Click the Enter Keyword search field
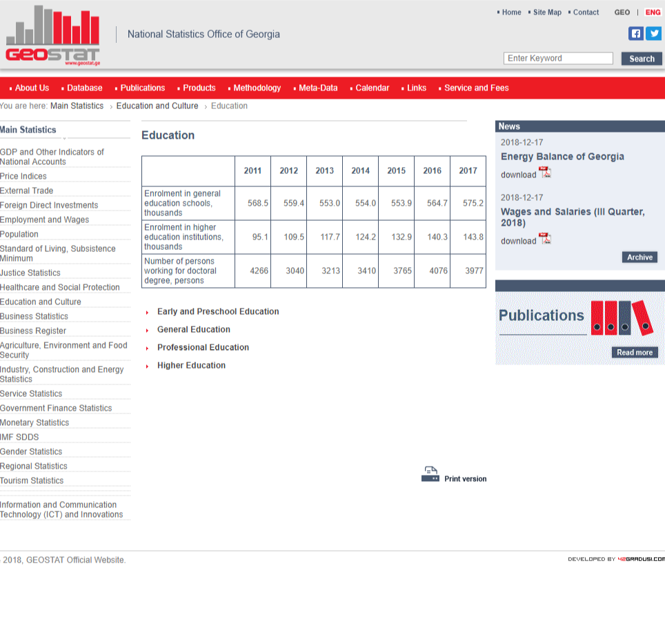665x644 pixels. (x=558, y=59)
